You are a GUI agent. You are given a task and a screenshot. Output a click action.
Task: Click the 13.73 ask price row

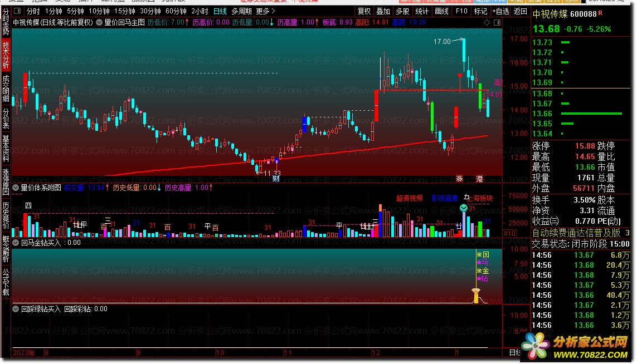[581, 42]
